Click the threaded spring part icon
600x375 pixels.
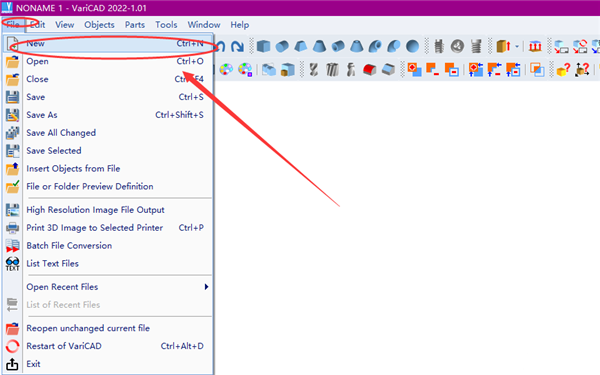pos(476,47)
